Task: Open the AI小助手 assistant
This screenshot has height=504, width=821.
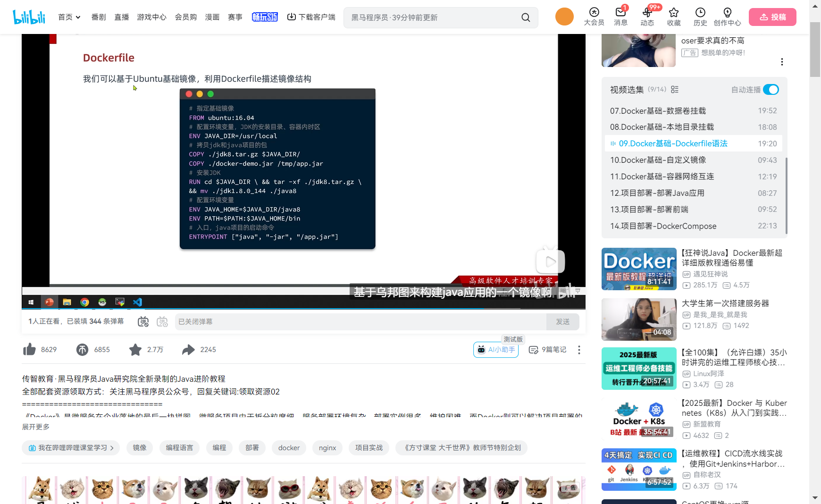Action: [495, 350]
